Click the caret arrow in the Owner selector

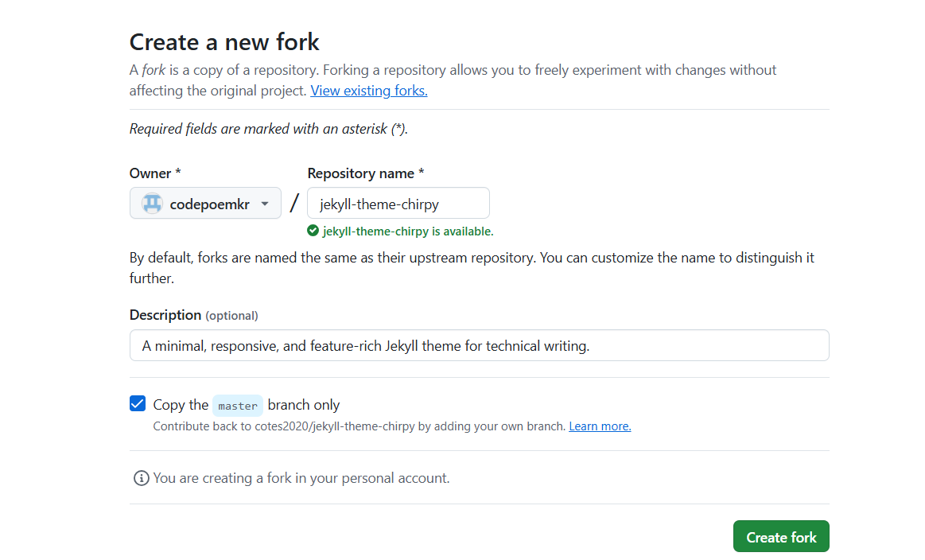pyautogui.click(x=265, y=204)
